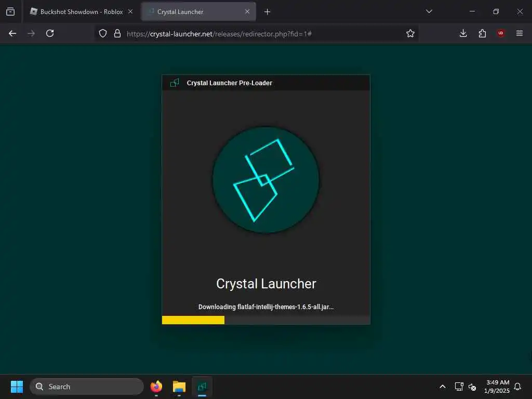Reload the current page
532x399 pixels.
pos(50,33)
